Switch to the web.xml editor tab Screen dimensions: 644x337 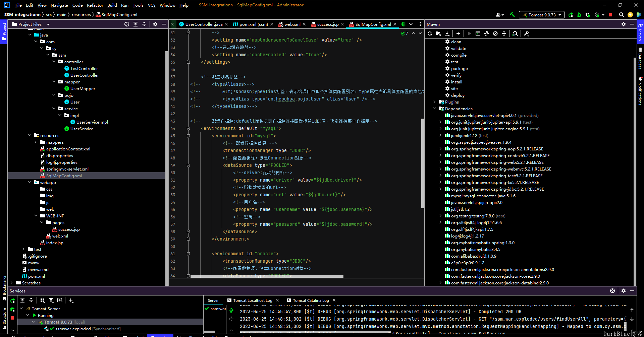(292, 24)
